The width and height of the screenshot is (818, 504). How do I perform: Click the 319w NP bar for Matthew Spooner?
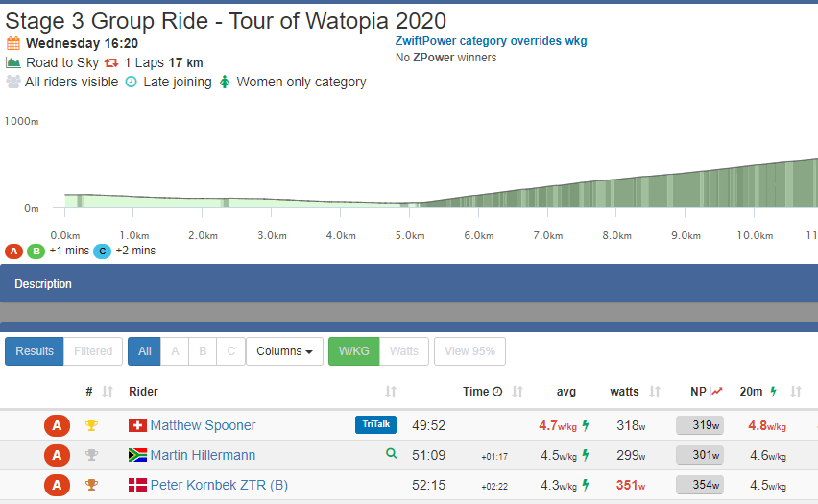700,426
